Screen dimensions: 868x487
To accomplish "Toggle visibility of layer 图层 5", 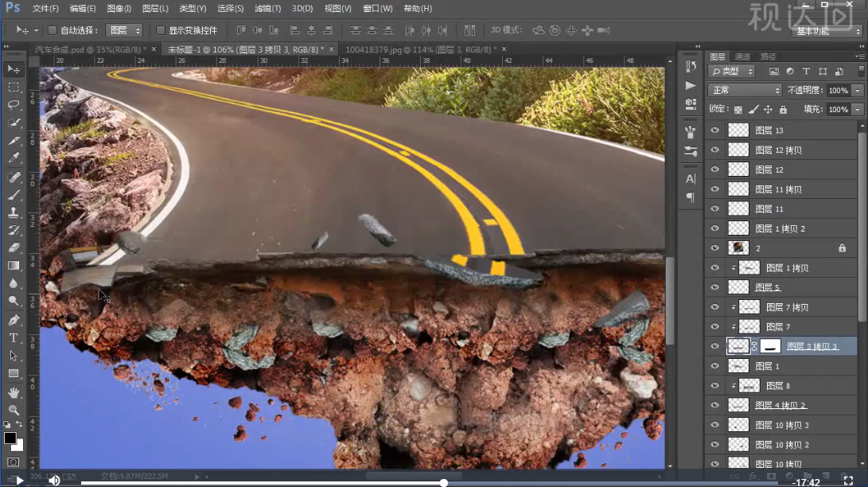I will point(715,287).
